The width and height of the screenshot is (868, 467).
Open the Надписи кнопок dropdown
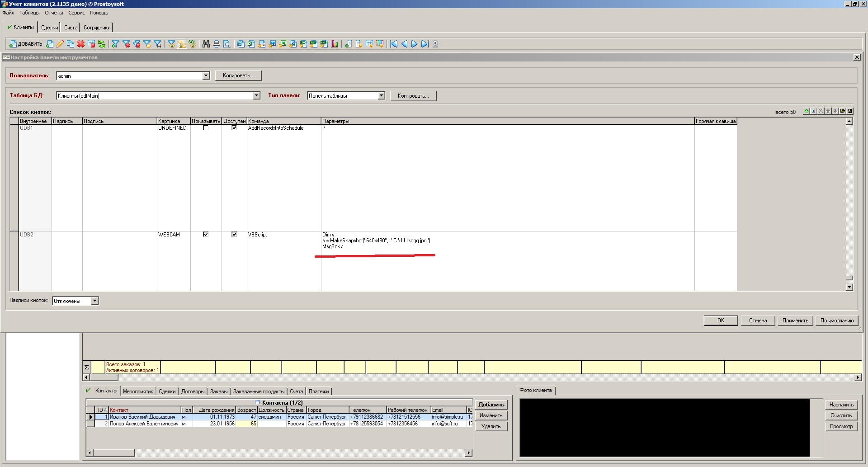(94, 301)
